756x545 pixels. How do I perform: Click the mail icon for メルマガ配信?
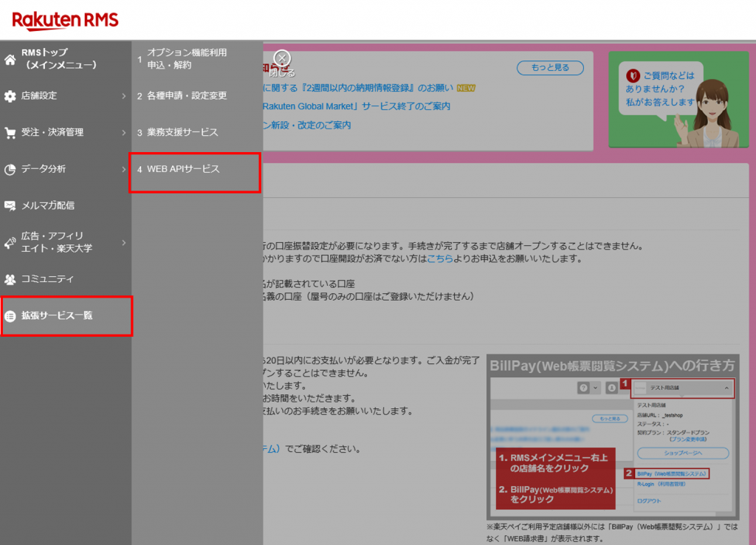click(x=10, y=205)
